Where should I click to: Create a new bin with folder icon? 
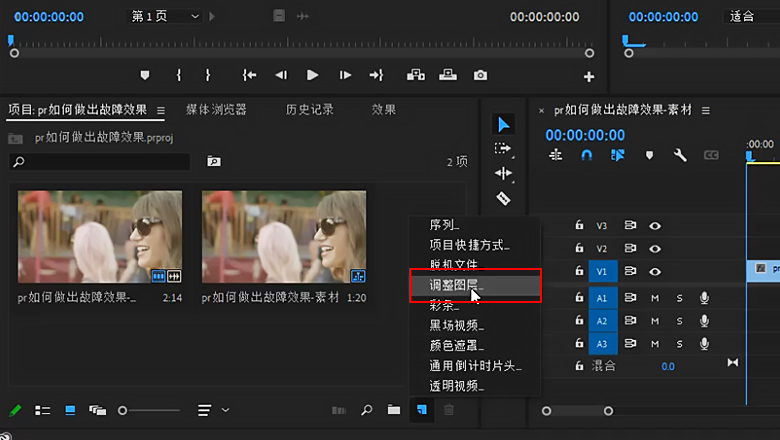(394, 410)
